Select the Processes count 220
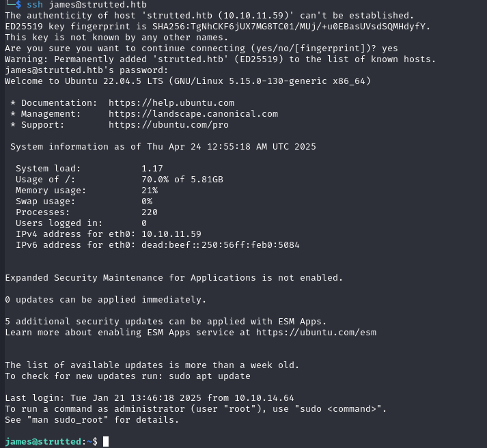Viewport: 487px width, 448px height. (x=150, y=212)
